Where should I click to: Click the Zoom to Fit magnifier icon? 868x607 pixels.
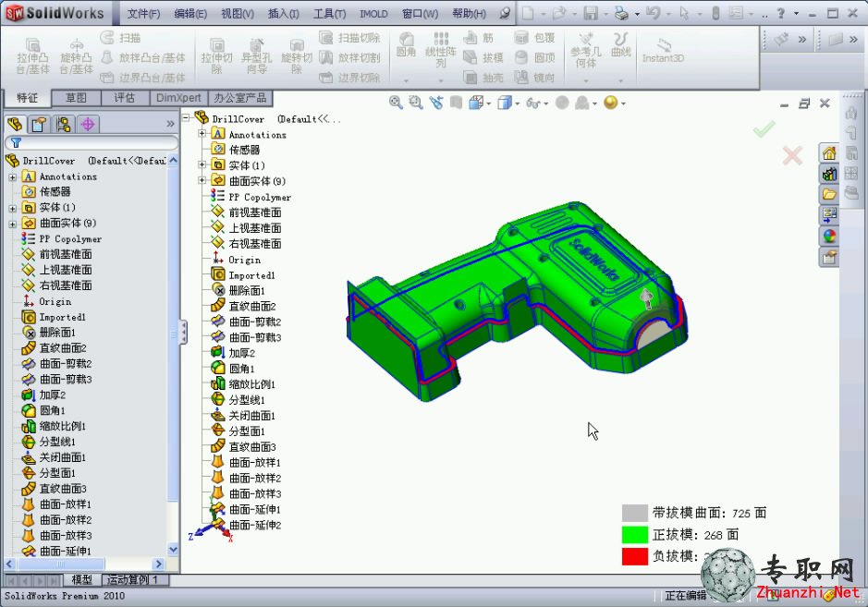[396, 103]
